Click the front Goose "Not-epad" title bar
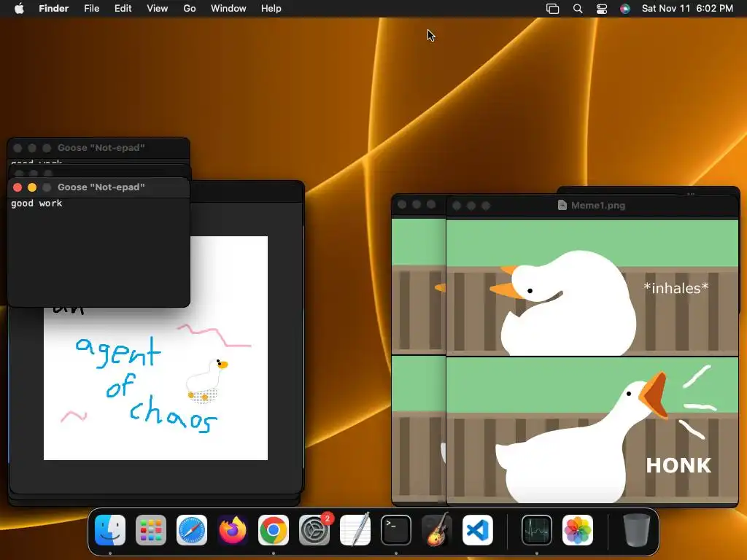This screenshot has height=560, width=747. [x=98, y=187]
